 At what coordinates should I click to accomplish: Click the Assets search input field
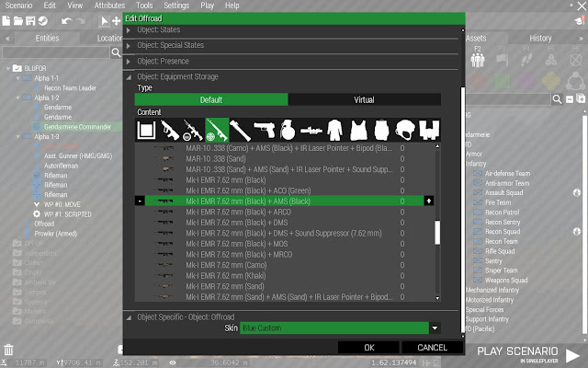[x=508, y=99]
